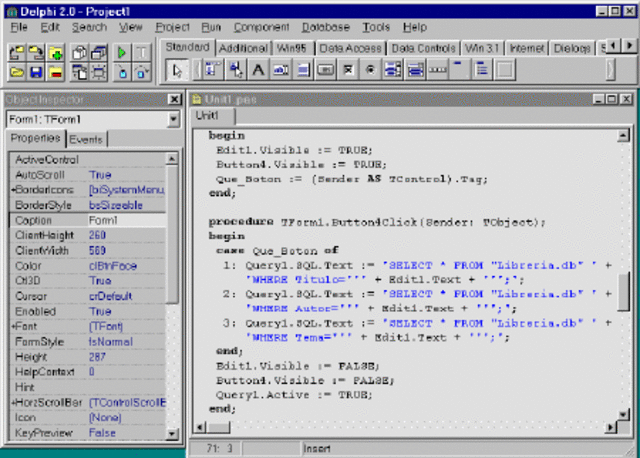The width and height of the screenshot is (640, 458).
Task: Select the ClientHeight value 260
Action: 127,235
